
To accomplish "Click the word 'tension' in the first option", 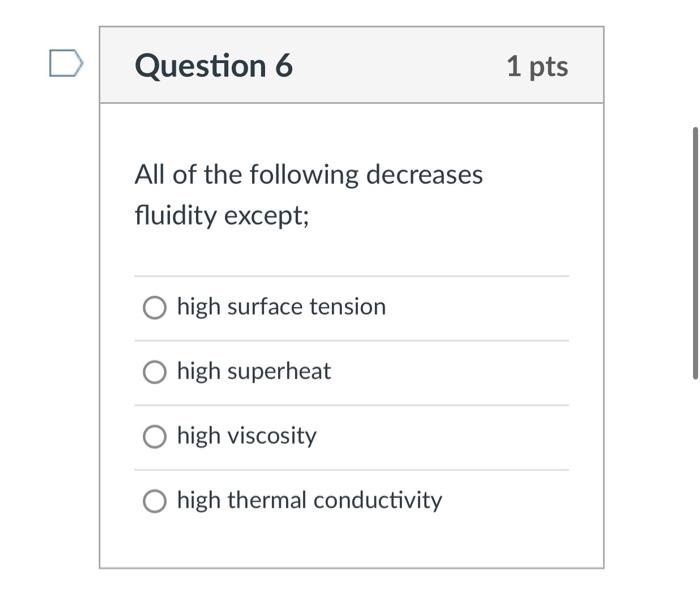I will pos(347,307).
